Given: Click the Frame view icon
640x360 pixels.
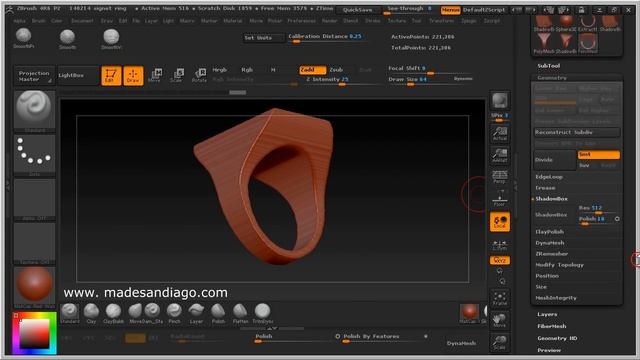Looking at the screenshot, I should (500, 298).
